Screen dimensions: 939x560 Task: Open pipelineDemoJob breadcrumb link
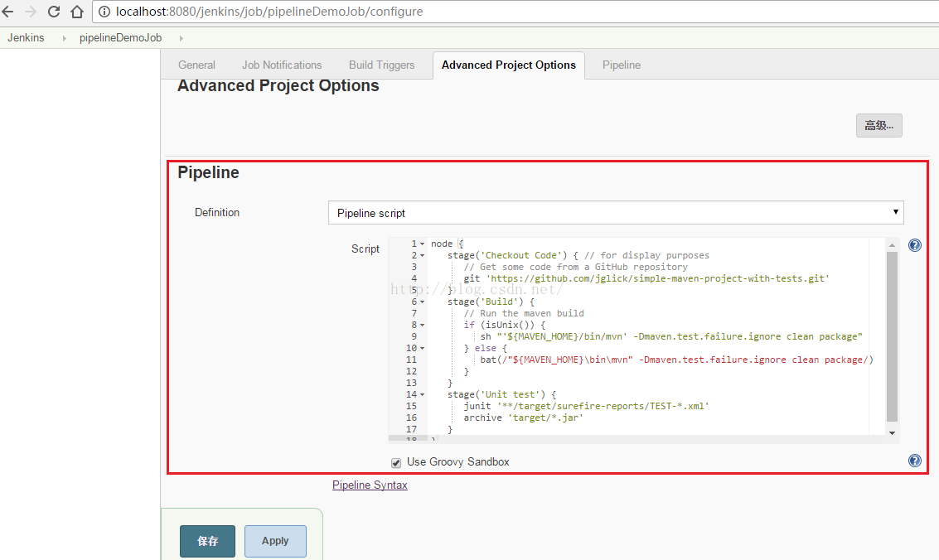[x=120, y=38]
